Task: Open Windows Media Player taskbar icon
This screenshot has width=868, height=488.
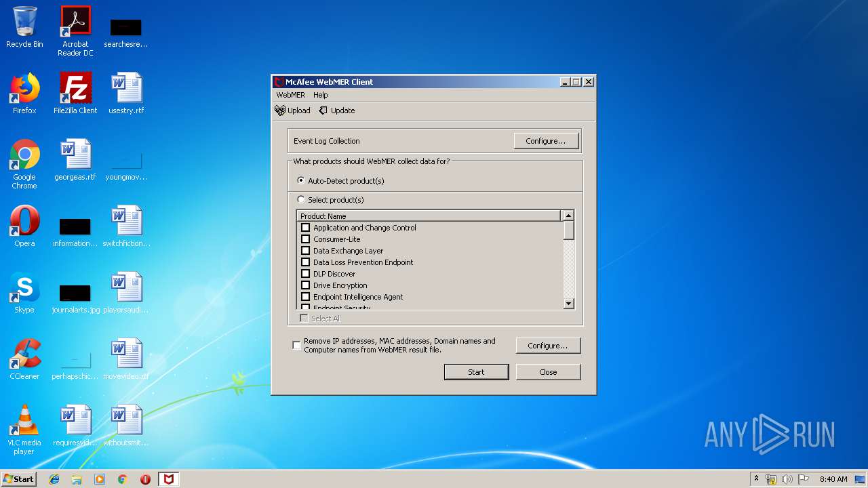Action: click(x=100, y=479)
